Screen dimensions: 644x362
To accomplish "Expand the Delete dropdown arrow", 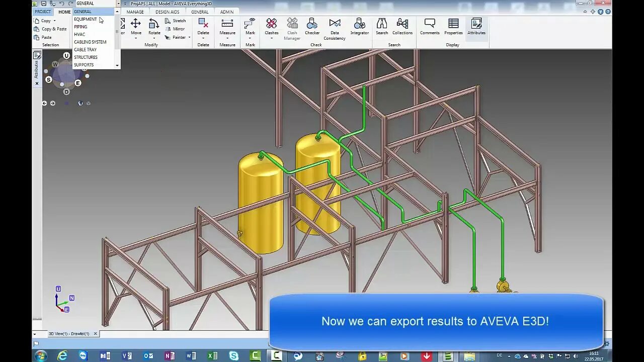I will [203, 38].
